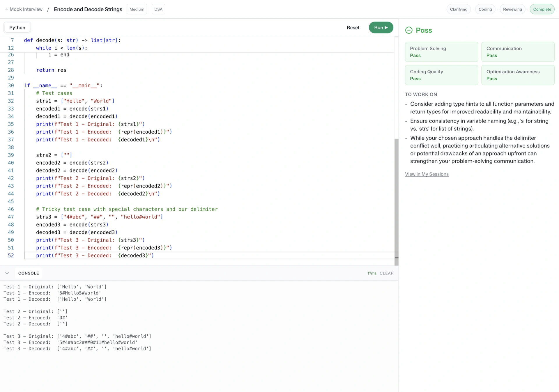Open the Coding Quality score card

(x=441, y=75)
